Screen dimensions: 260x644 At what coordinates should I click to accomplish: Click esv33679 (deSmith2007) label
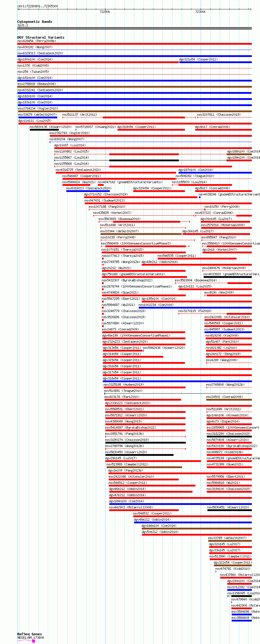pyautogui.click(x=37, y=115)
